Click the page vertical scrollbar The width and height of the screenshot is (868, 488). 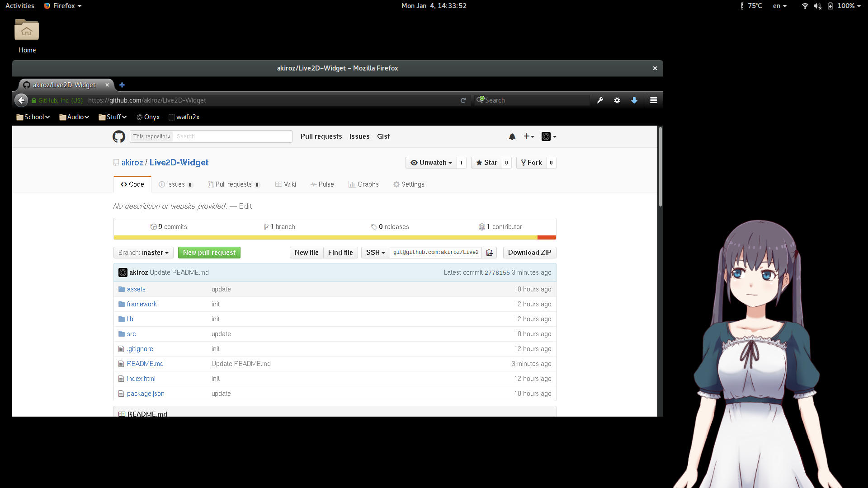[660, 167]
